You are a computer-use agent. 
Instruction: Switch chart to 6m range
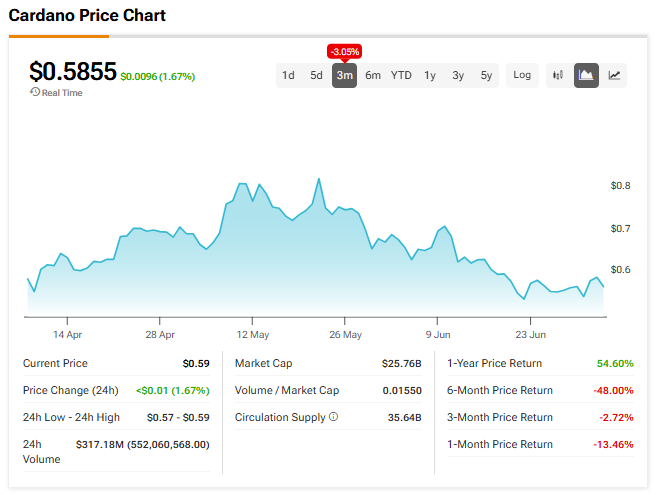click(372, 75)
